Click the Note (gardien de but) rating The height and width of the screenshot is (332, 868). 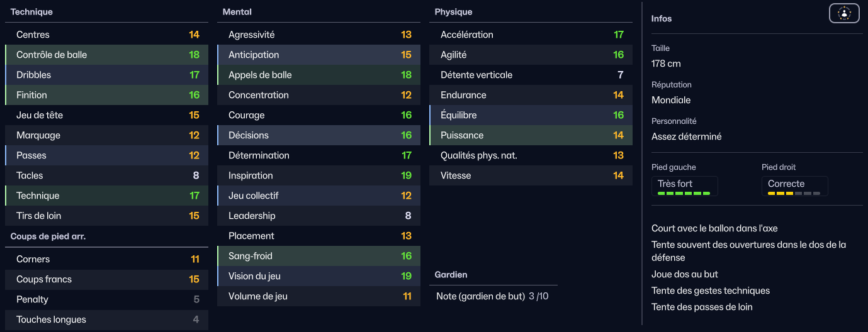tap(492, 296)
